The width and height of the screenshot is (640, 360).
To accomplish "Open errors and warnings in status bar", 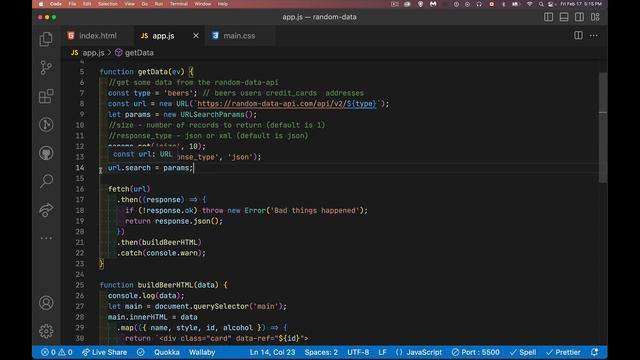I will [x=57, y=352].
